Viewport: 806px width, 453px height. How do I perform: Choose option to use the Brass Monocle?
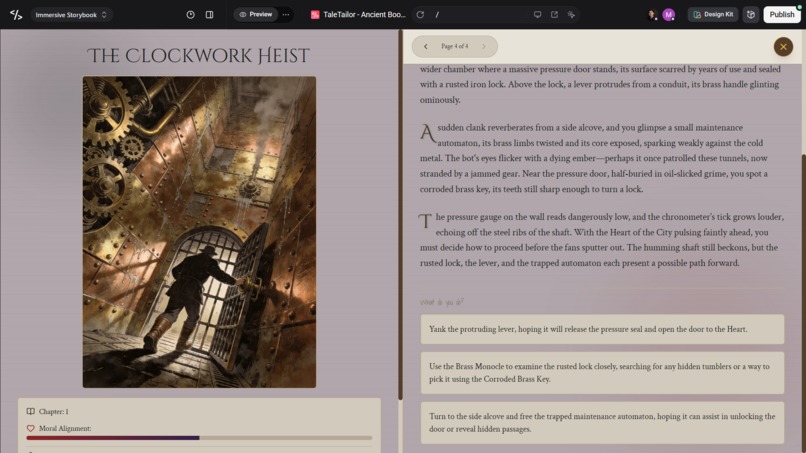[602, 373]
